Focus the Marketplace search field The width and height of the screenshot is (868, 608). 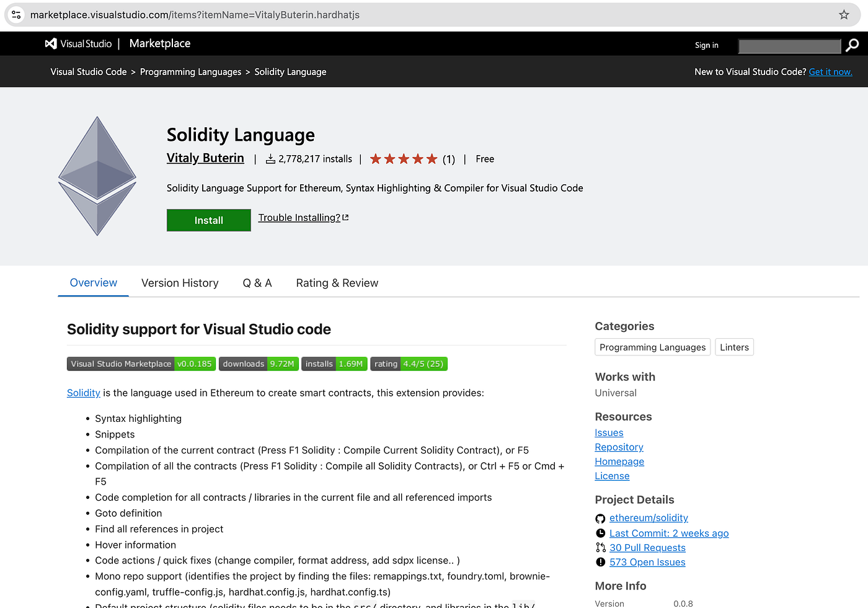click(789, 46)
